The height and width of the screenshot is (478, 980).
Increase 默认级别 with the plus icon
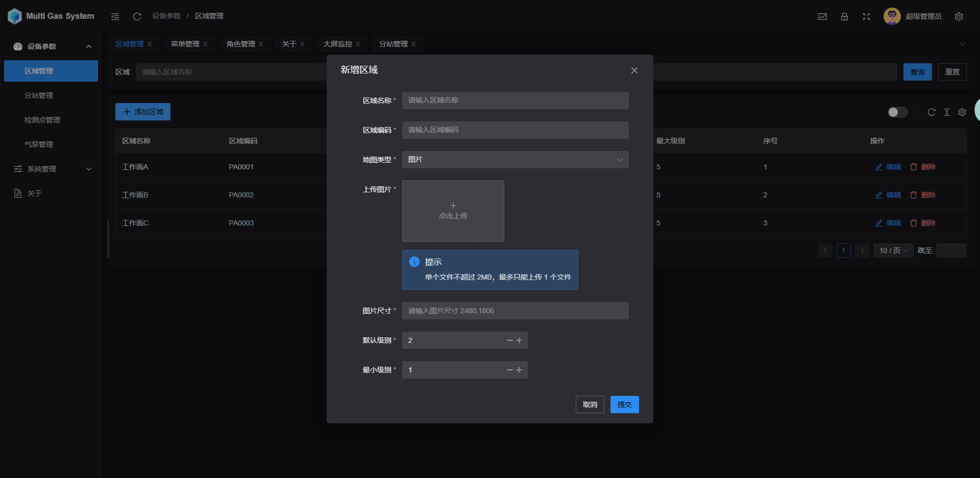tap(519, 340)
